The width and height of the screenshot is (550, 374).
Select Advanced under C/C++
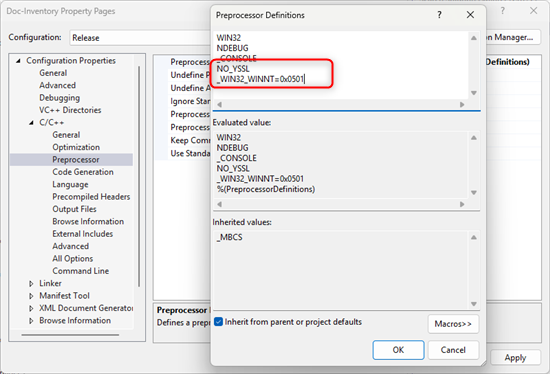click(x=71, y=246)
